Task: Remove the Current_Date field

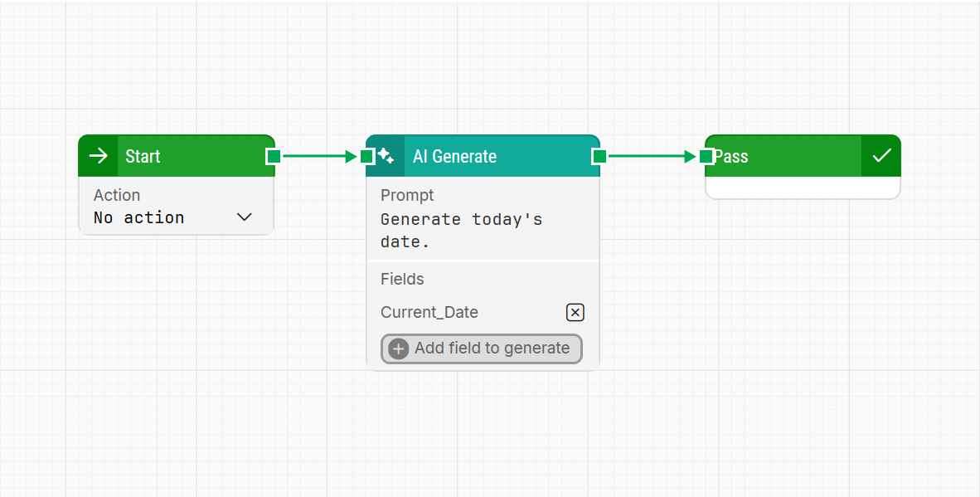Action: (575, 312)
